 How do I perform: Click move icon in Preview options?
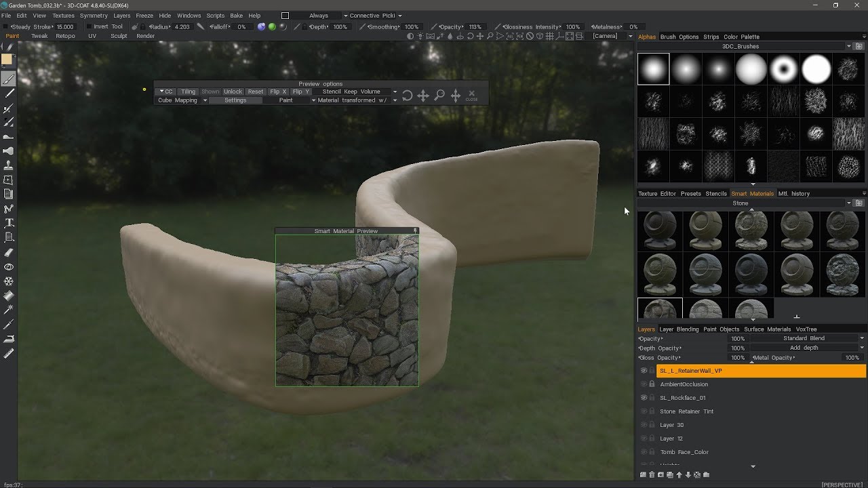(423, 96)
